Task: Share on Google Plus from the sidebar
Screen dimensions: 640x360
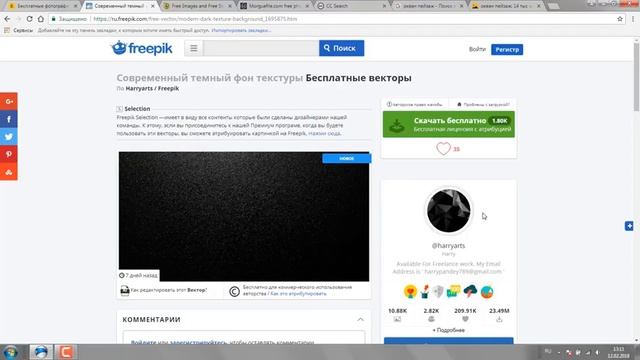Action: 9,101
